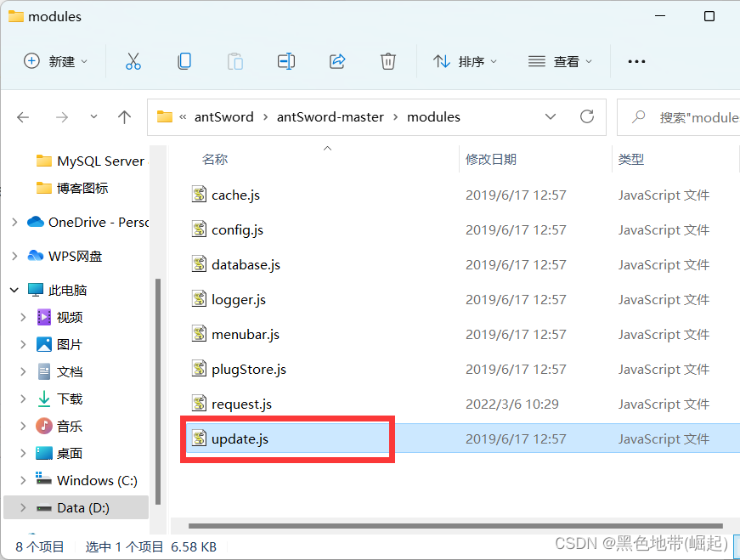Click the menubar.js file icon
This screenshot has height=560, width=740.
click(x=199, y=334)
